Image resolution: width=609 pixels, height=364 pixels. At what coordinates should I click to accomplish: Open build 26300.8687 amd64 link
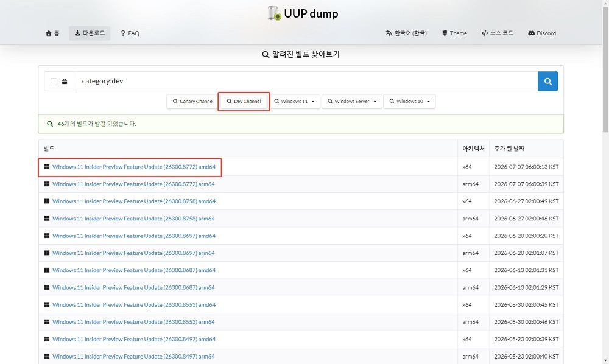[134, 270]
